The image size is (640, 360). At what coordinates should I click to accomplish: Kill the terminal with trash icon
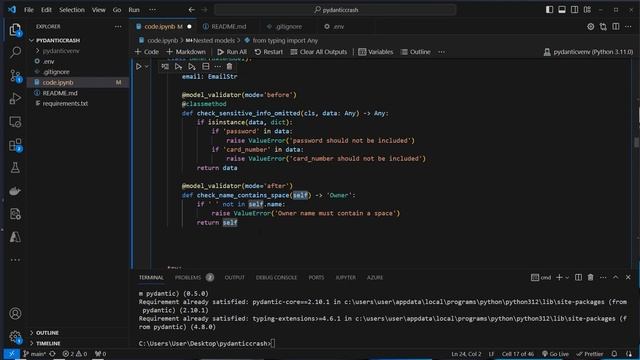coord(590,278)
